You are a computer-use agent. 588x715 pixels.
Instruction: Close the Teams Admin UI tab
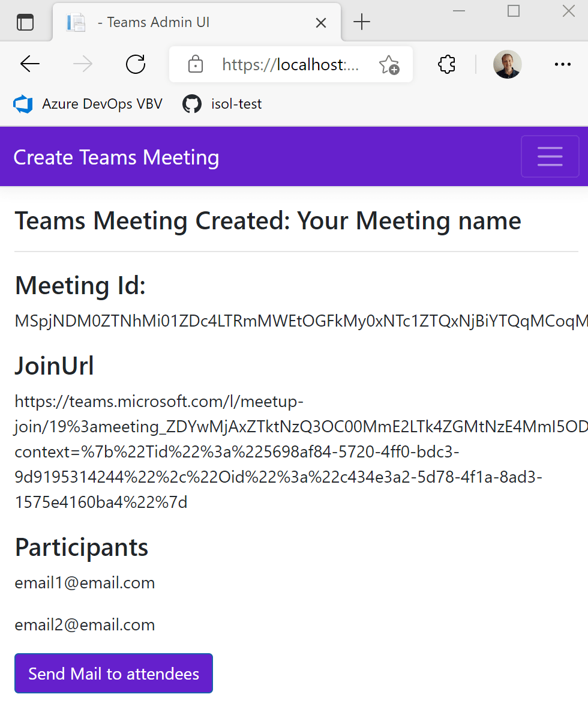tap(321, 23)
